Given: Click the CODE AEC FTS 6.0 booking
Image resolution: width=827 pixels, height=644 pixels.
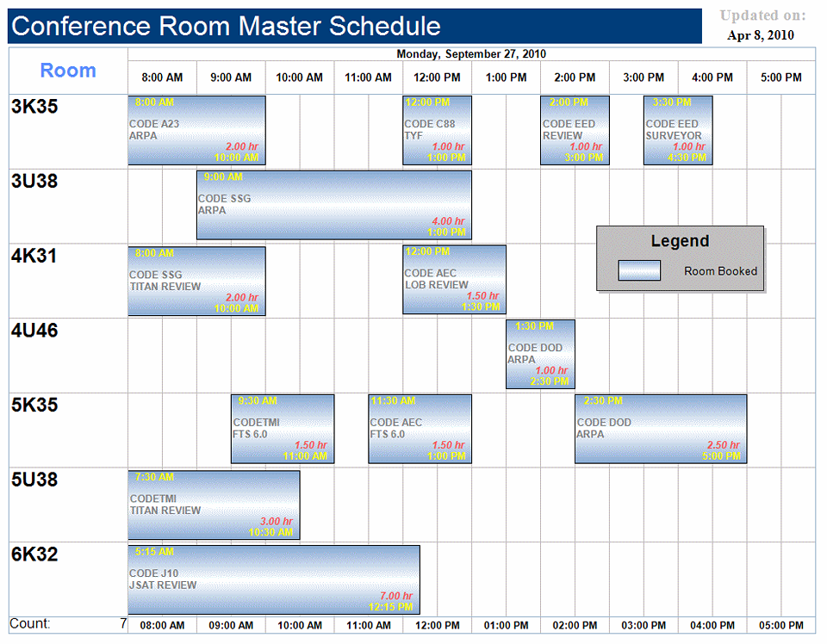Looking at the screenshot, I should click(x=420, y=429).
